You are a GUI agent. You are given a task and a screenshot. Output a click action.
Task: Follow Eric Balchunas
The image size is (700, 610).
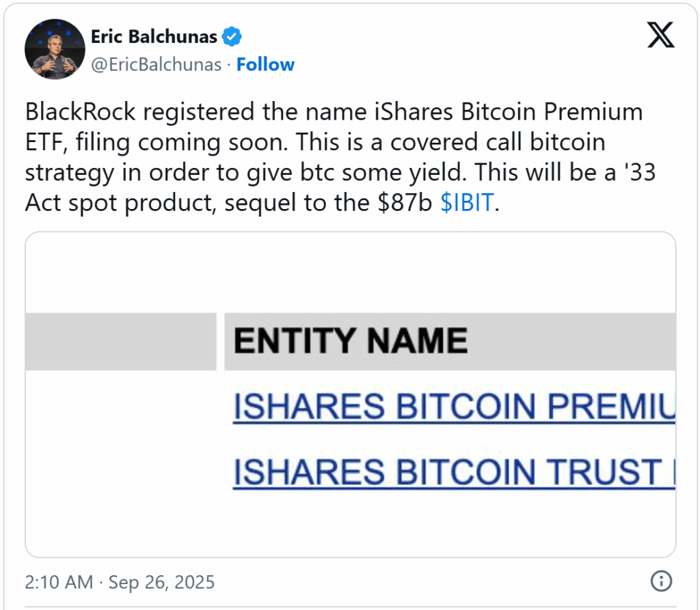tap(265, 65)
